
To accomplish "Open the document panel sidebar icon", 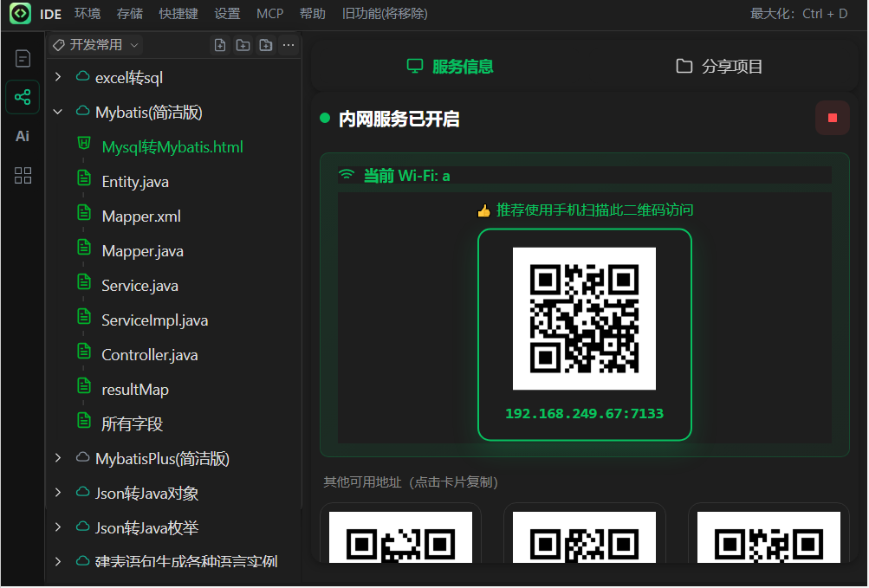I will pyautogui.click(x=23, y=58).
